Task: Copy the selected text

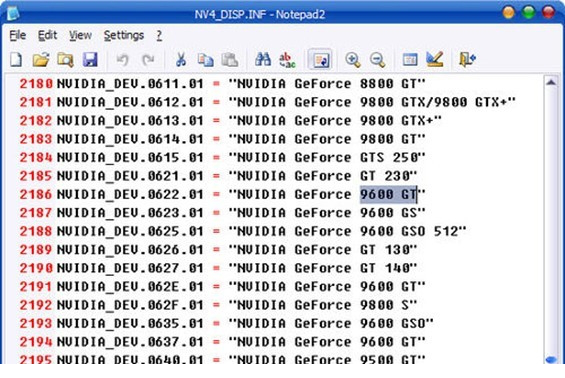Action: [205, 59]
